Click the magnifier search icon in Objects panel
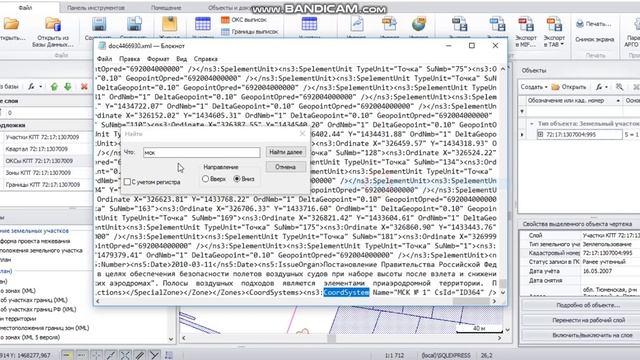 [x=620, y=87]
